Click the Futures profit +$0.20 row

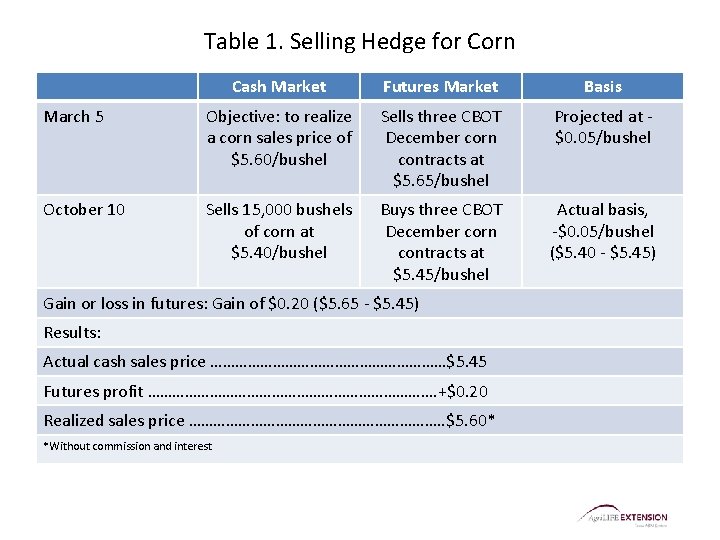[360, 391]
